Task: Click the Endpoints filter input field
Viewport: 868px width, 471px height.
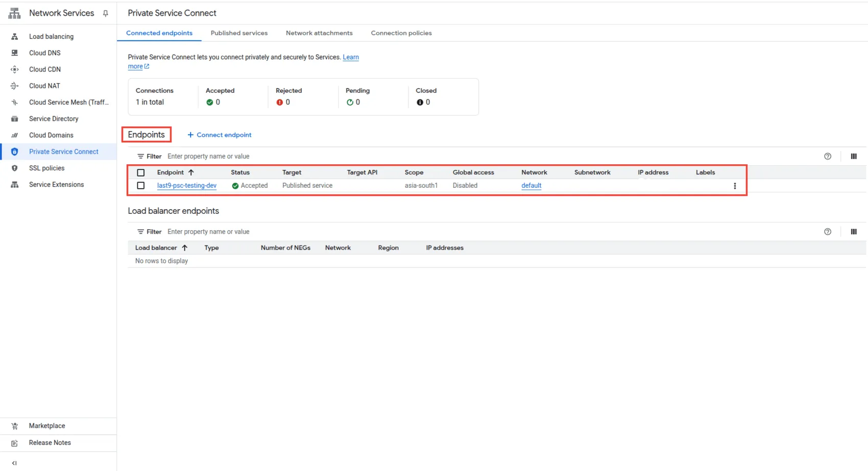Action: coord(306,157)
